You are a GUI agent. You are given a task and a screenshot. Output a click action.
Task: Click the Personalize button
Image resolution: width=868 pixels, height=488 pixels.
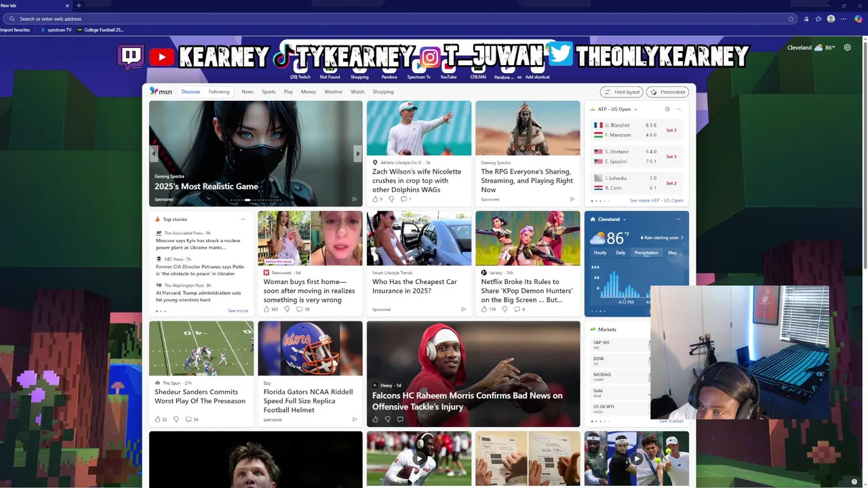(668, 92)
